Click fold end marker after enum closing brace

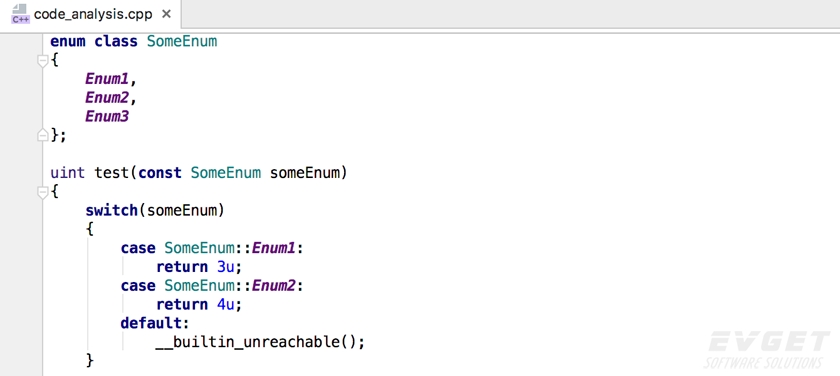42,136
